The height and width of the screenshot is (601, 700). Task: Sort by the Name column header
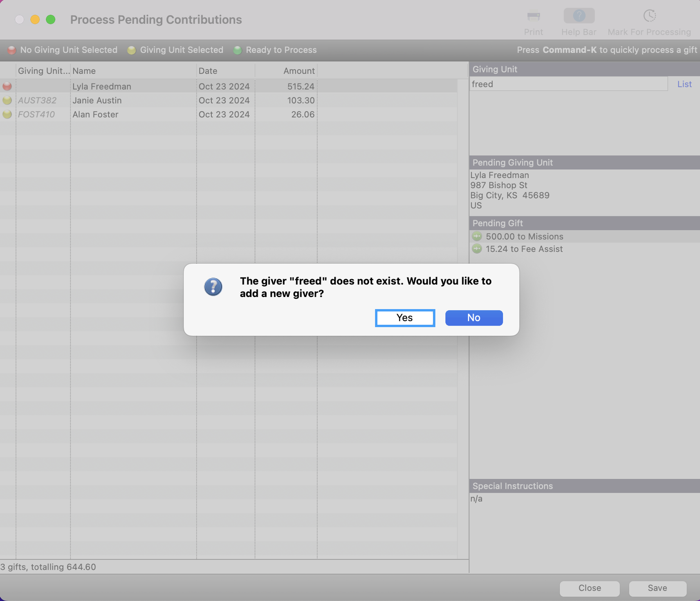133,71
